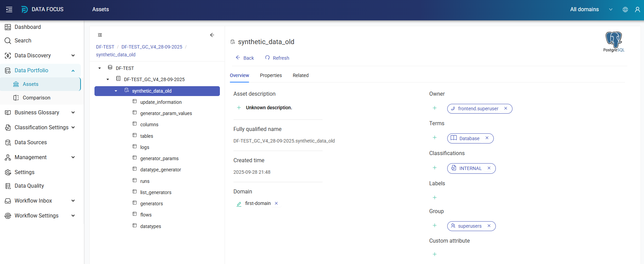This screenshot has height=264, width=644.
Task: Click the add Owner plus icon
Action: coord(434,108)
